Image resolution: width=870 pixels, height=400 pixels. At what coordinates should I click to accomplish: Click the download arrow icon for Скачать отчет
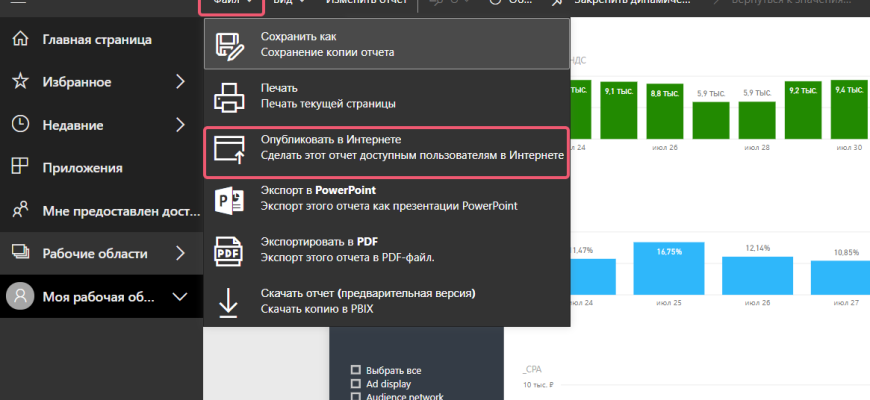click(229, 302)
